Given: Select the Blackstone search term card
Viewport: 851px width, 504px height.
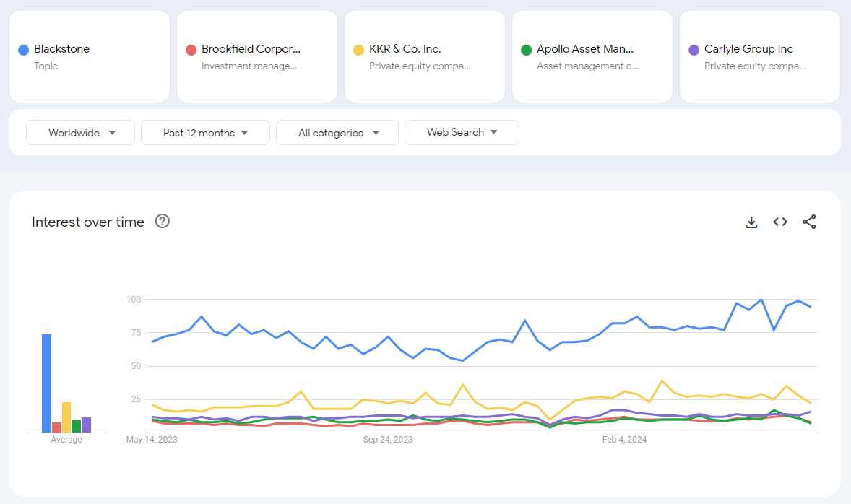Looking at the screenshot, I should click(x=90, y=56).
